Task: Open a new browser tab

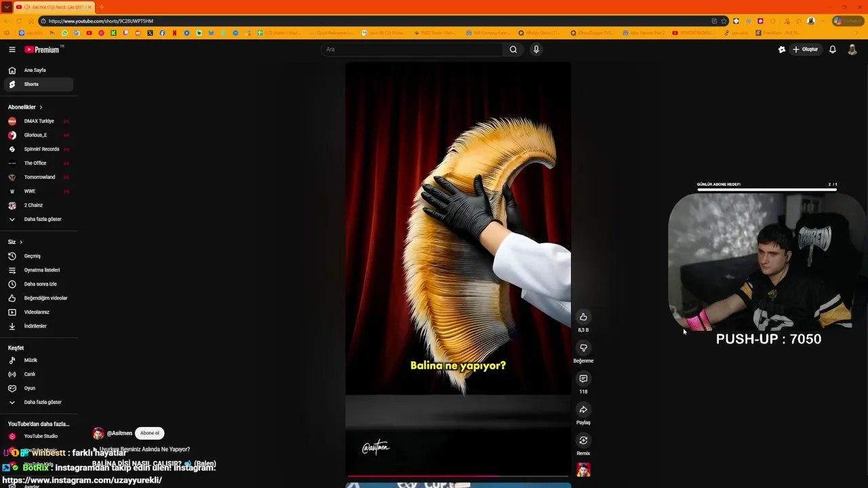Action: tap(101, 7)
